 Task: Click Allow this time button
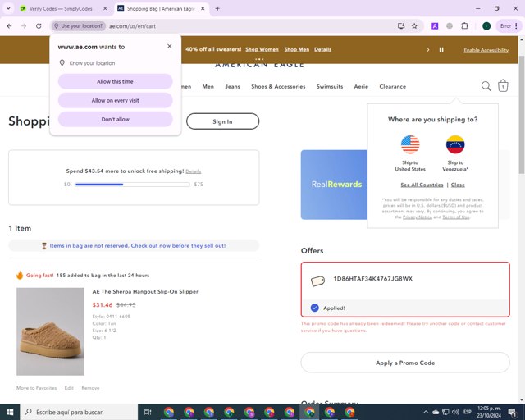[115, 81]
